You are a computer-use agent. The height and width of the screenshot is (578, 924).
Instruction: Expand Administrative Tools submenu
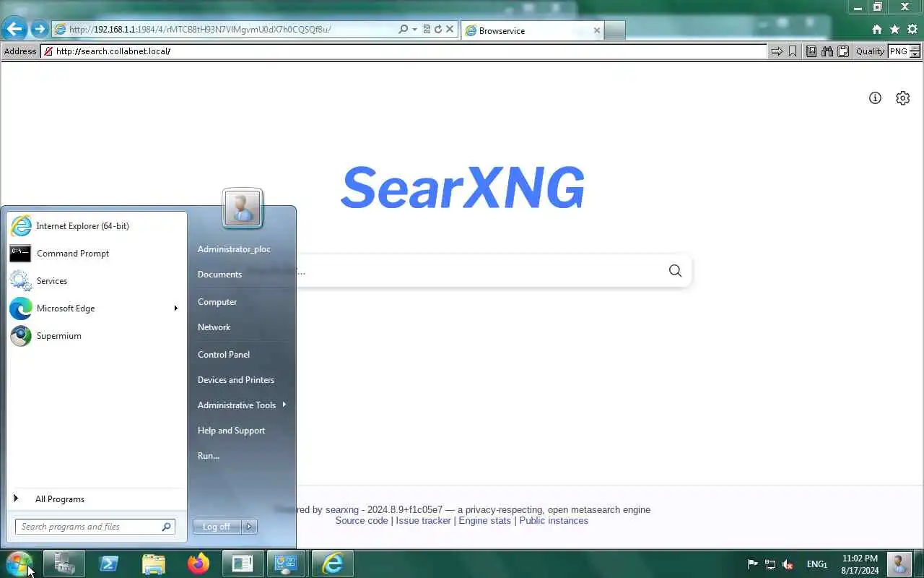point(242,405)
